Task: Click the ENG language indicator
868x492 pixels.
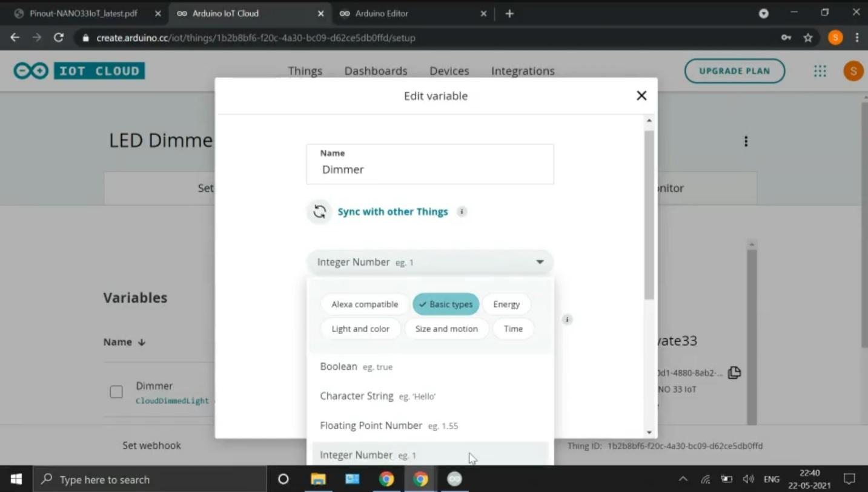Action: point(772,479)
